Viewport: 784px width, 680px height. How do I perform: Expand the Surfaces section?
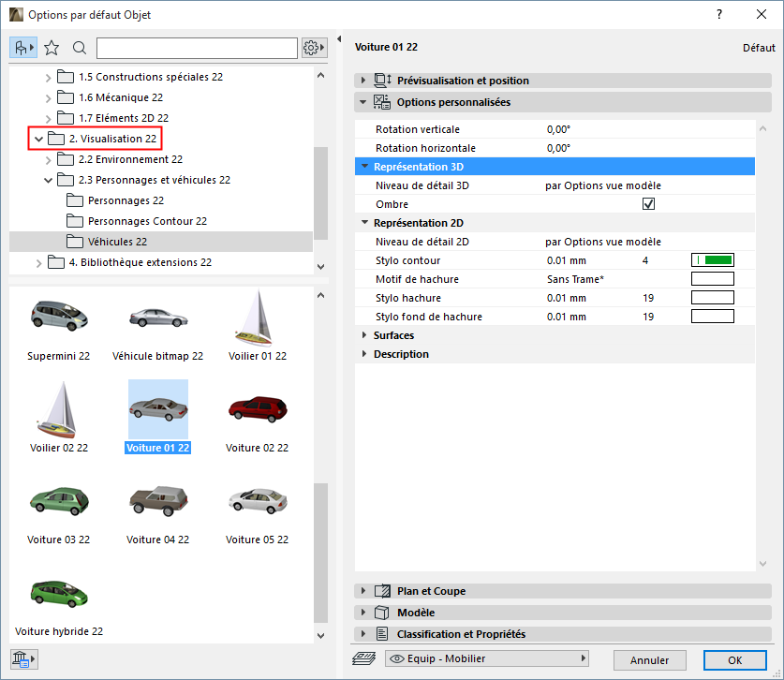tap(364, 334)
